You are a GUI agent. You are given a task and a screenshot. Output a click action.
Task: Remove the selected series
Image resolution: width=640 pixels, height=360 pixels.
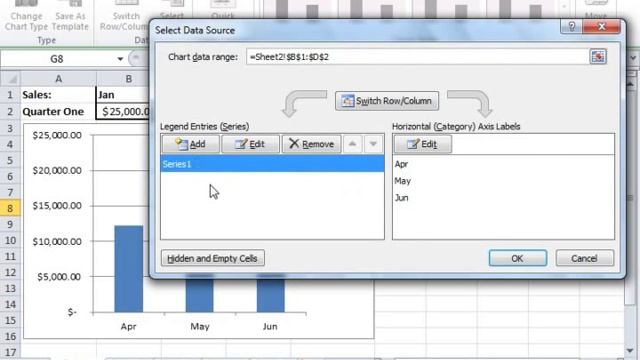click(x=311, y=144)
